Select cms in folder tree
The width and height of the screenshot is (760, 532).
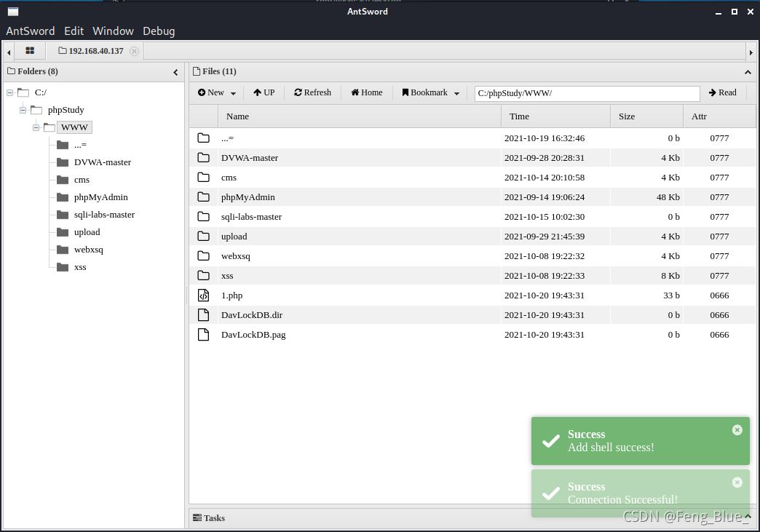coord(82,180)
